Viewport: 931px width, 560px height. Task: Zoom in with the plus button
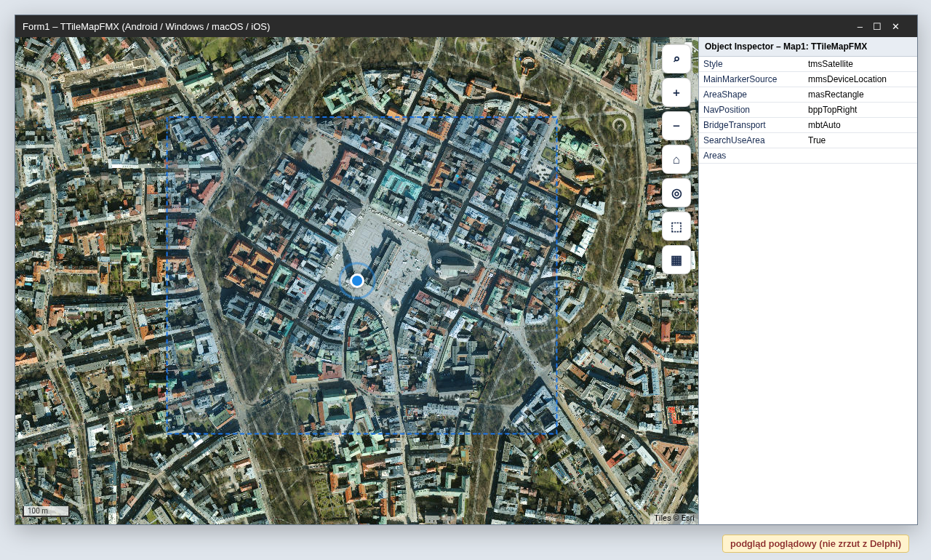[x=676, y=92]
